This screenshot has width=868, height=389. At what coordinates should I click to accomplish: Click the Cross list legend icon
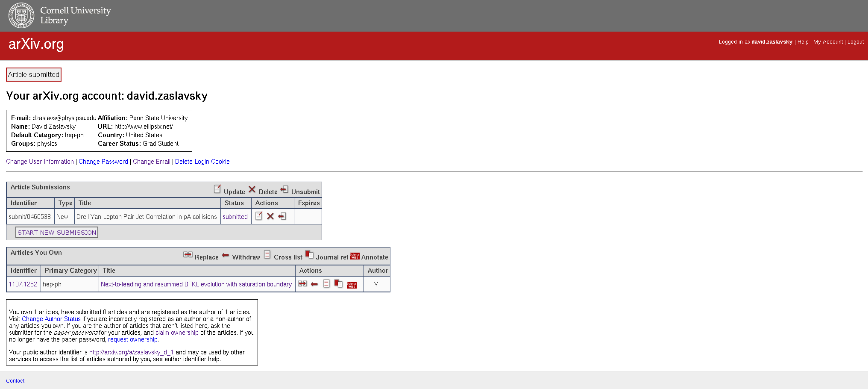[x=267, y=254]
